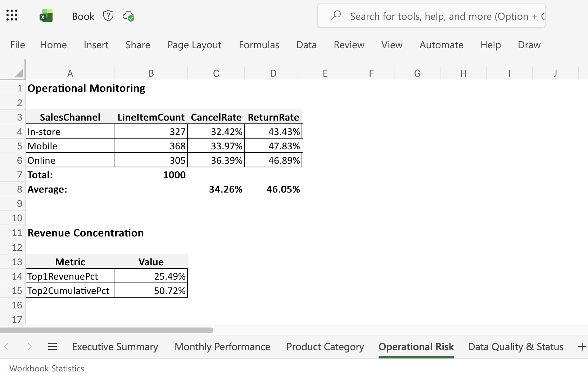
Task: Open the app launcher grid icon
Action: click(12, 15)
